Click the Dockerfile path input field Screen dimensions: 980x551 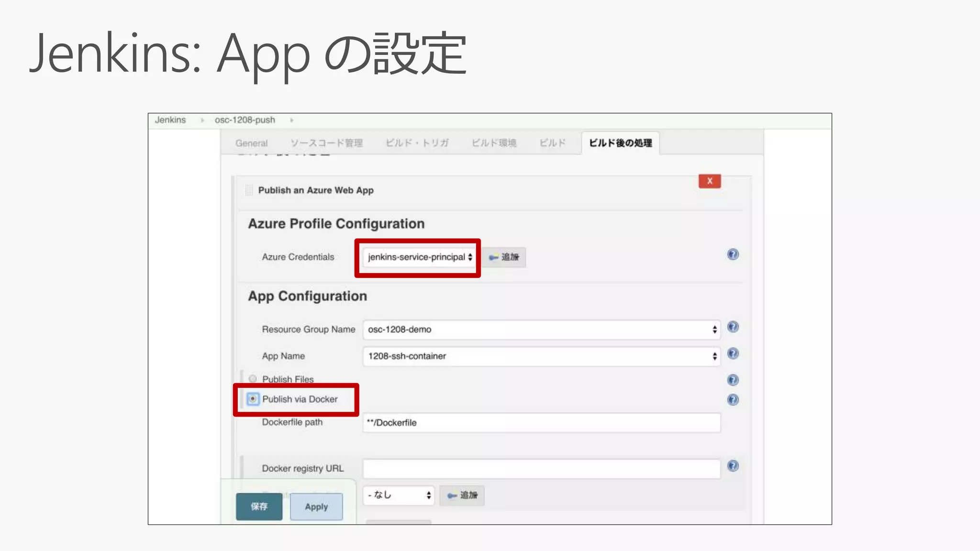point(541,423)
